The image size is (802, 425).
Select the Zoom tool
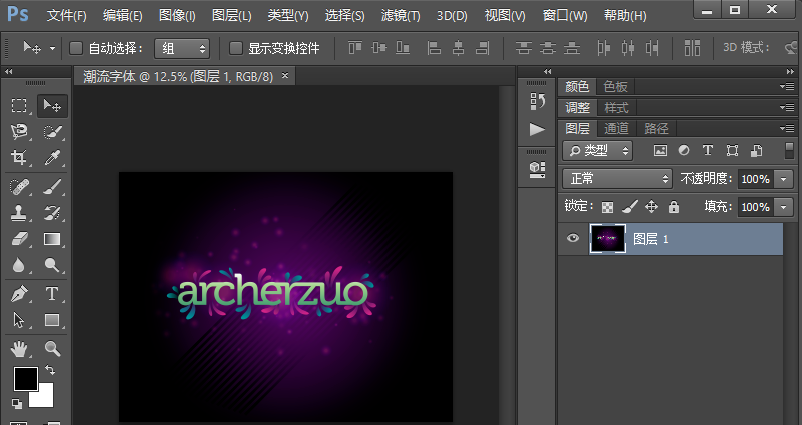coord(52,348)
